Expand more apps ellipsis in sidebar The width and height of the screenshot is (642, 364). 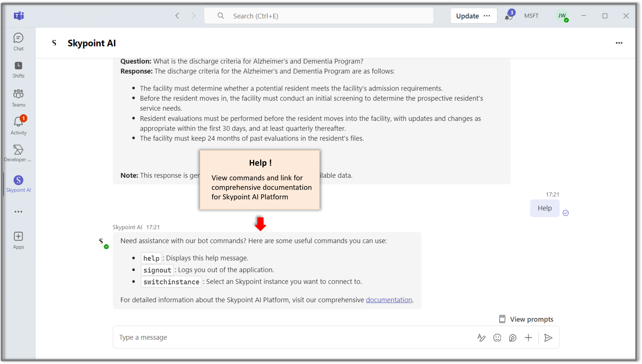coord(18,212)
